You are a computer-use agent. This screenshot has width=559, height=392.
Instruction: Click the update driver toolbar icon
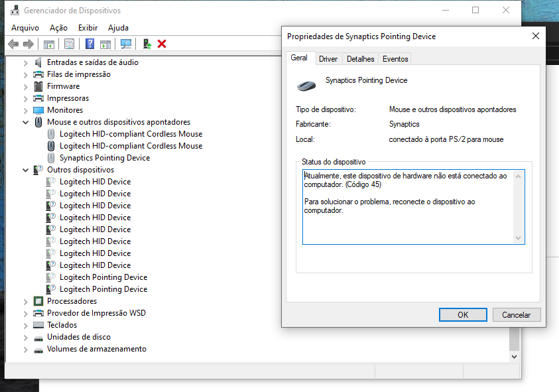pyautogui.click(x=147, y=44)
